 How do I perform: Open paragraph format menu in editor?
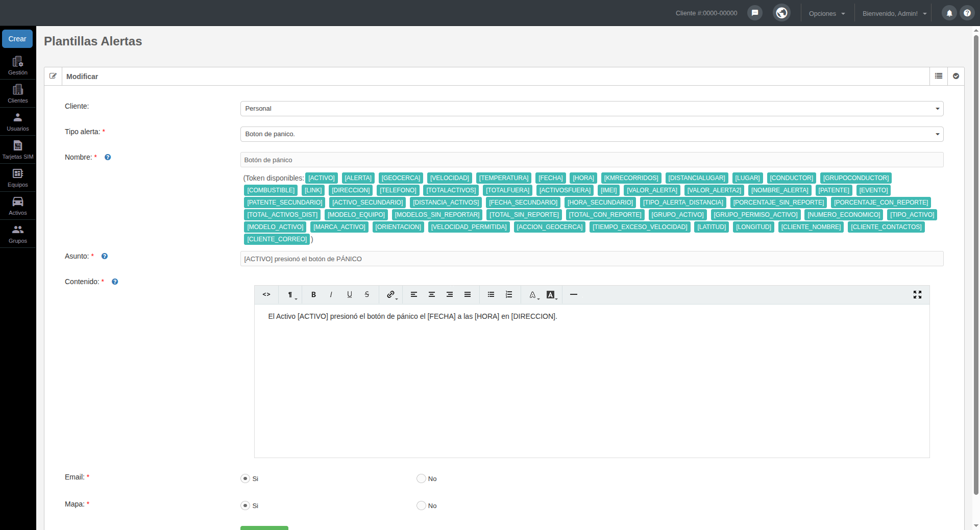(291, 295)
